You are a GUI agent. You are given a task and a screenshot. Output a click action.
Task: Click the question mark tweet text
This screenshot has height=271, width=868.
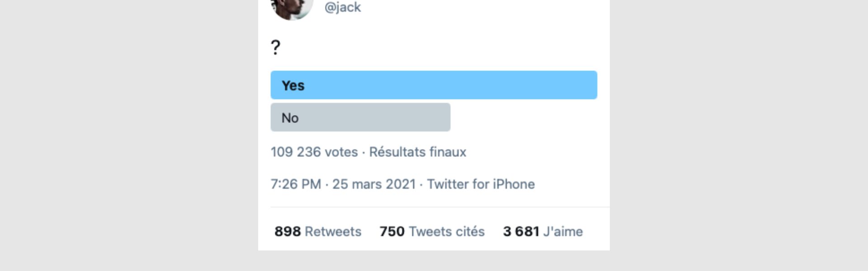click(x=276, y=47)
